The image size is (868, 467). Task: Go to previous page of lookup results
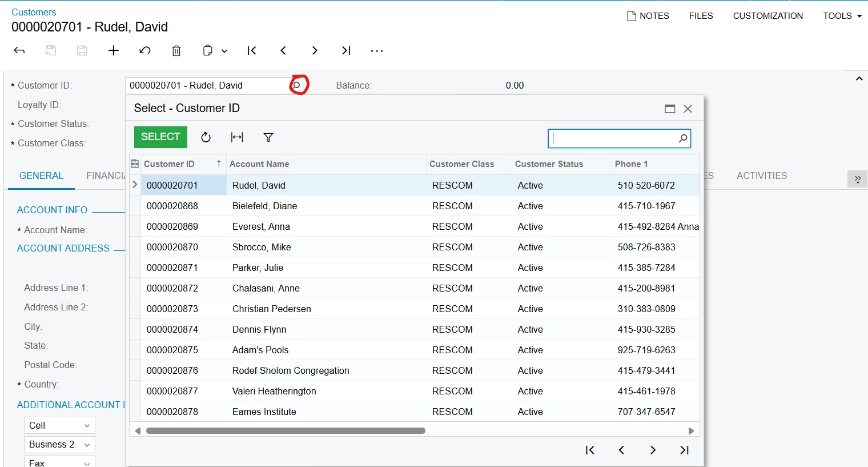pyautogui.click(x=621, y=450)
